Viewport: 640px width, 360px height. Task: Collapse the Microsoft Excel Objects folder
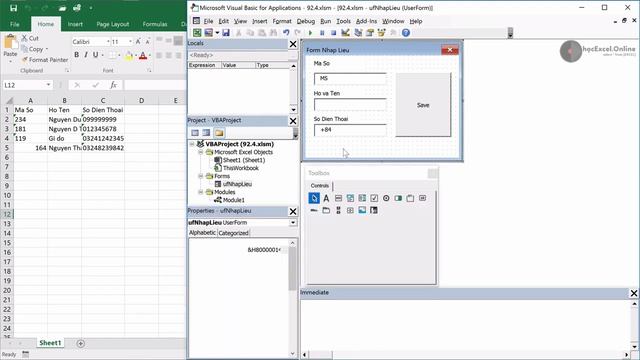[x=201, y=152]
